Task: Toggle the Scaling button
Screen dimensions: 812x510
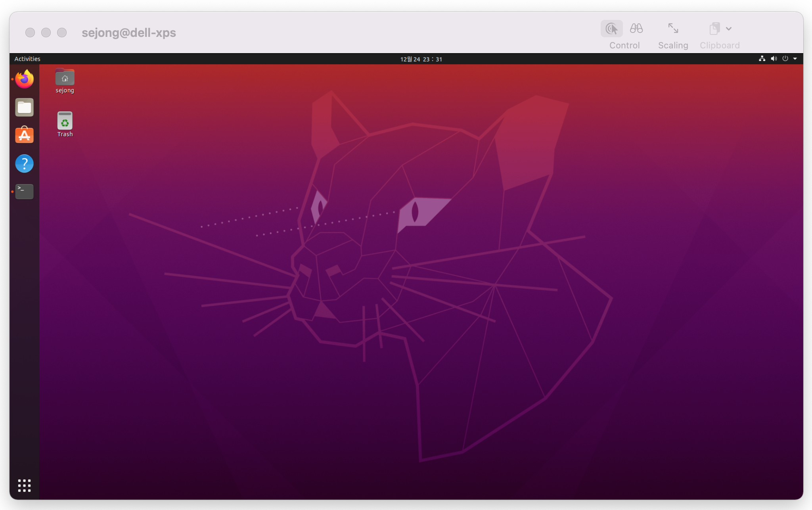Action: click(x=673, y=29)
